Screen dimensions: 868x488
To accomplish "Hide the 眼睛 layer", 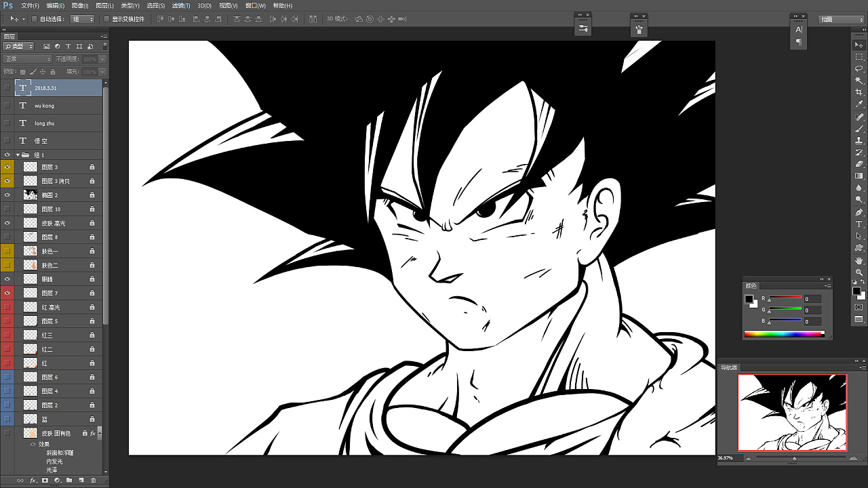I will pos(7,279).
